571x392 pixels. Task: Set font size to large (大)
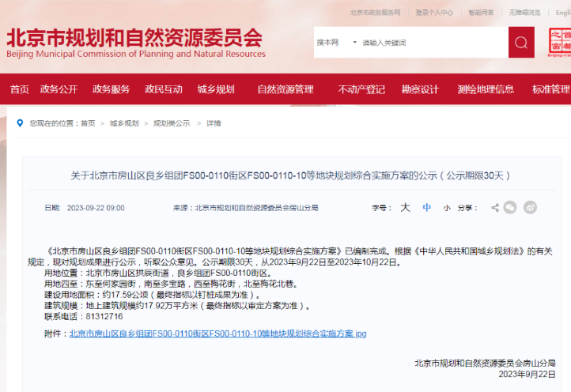point(405,207)
